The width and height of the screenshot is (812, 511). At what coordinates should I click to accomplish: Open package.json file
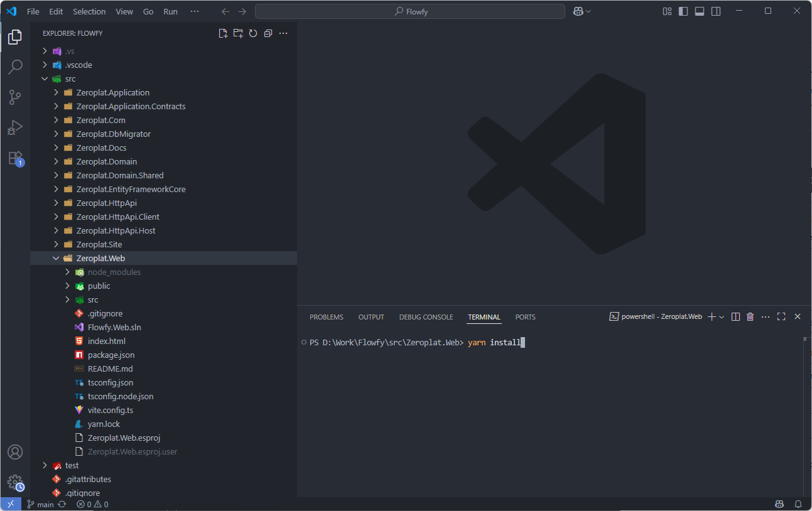pyautogui.click(x=111, y=355)
